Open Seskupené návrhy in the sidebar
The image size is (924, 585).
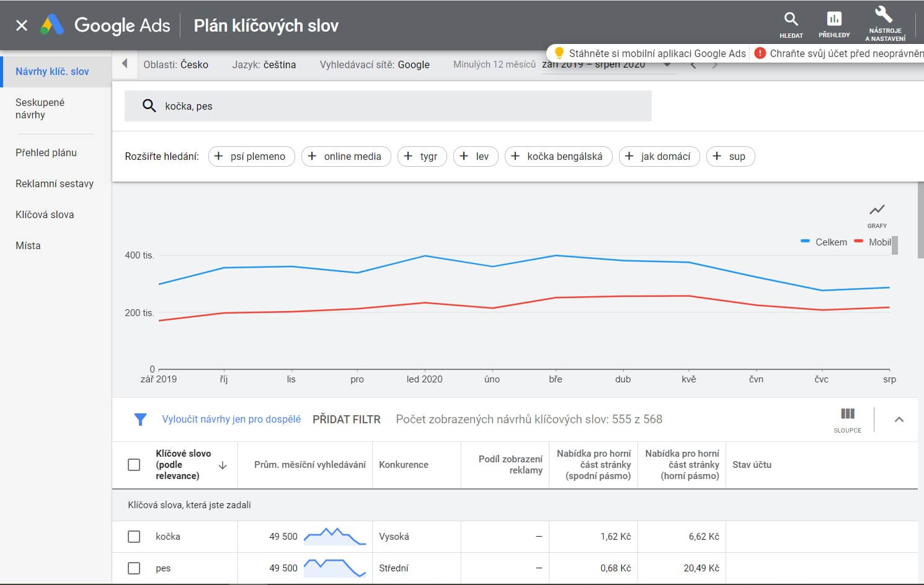click(x=40, y=108)
